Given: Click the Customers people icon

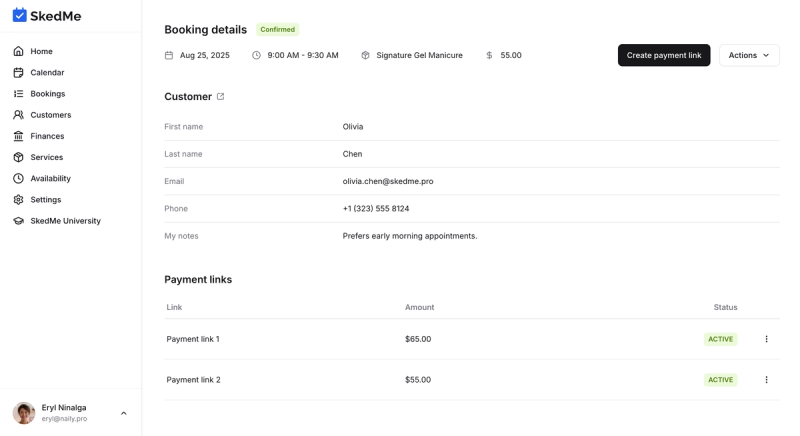Looking at the screenshot, I should [x=18, y=115].
